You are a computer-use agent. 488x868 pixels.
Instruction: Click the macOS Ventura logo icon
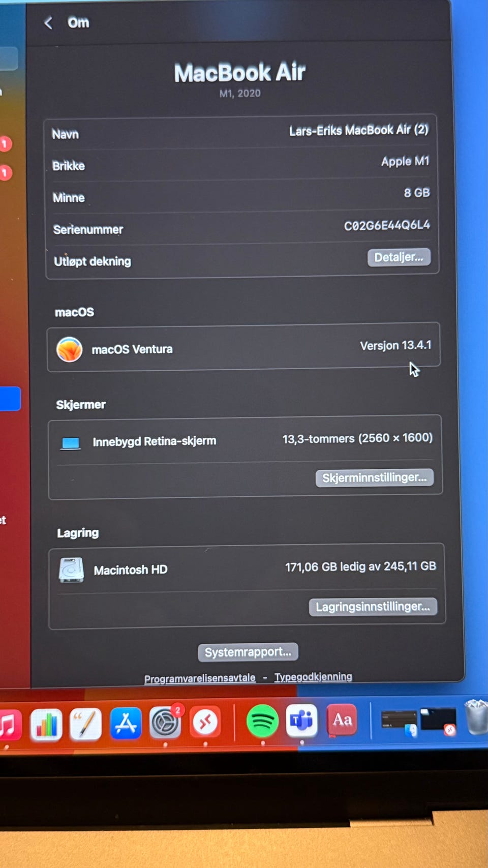pos(69,350)
